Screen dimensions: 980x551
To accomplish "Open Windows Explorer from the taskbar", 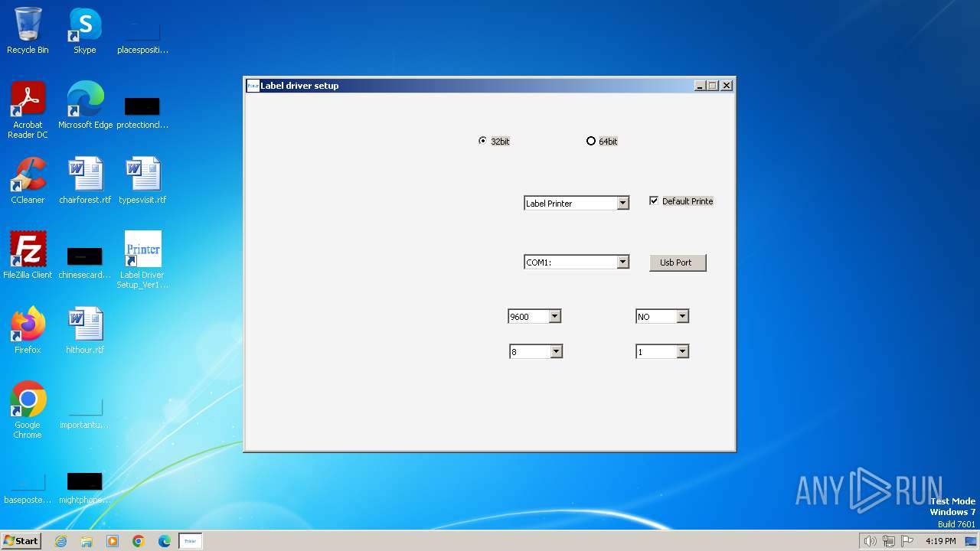I will click(x=87, y=541).
